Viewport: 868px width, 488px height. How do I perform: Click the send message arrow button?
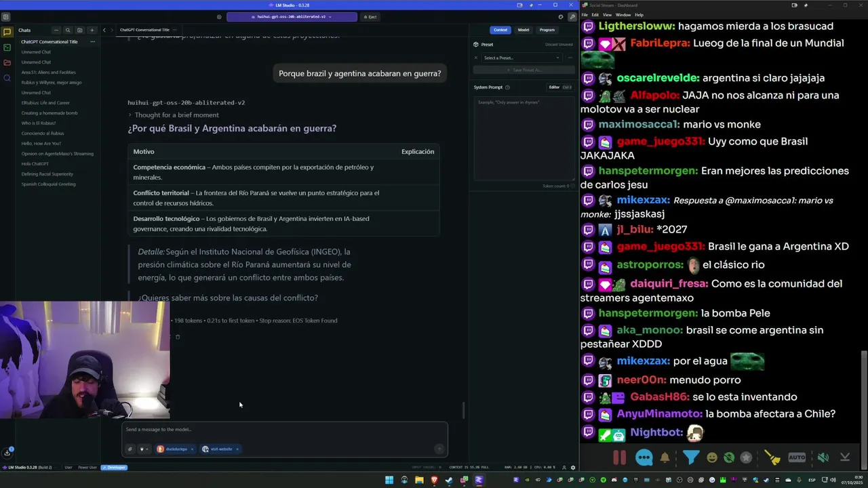pos(439,449)
